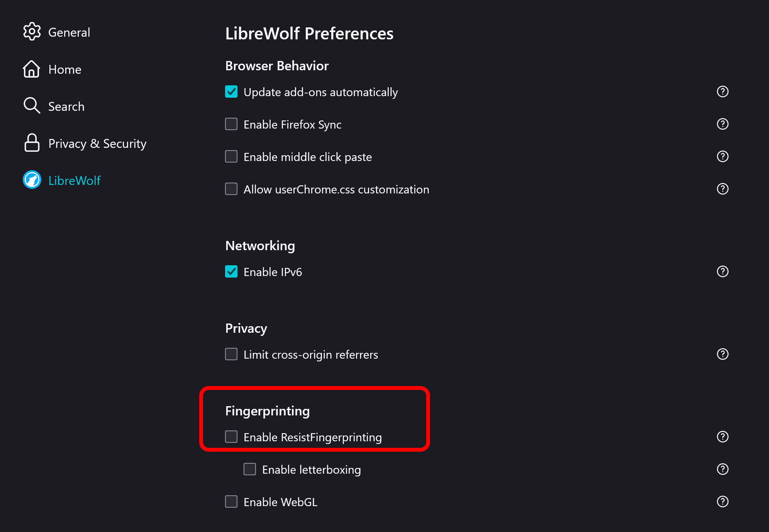769x532 pixels.
Task: Enable Firefox Sync checkbox
Action: pyautogui.click(x=231, y=124)
